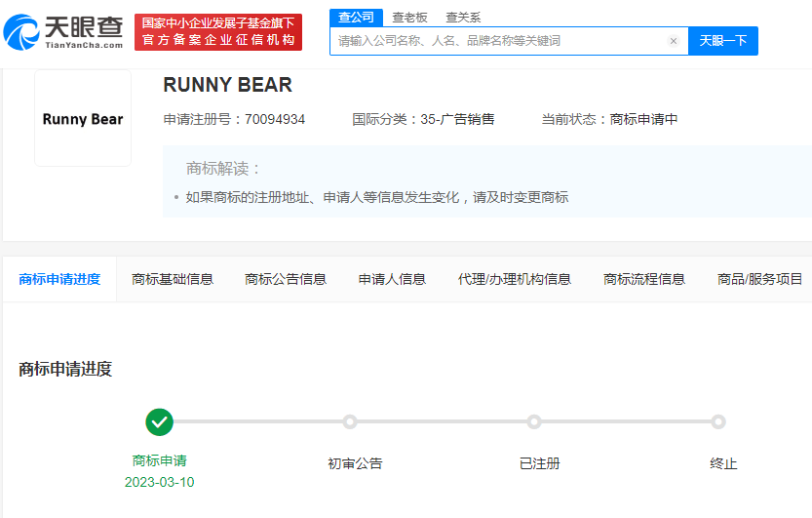Viewport: 812px width, 518px height.
Task: View the 商标流程信息 tab
Action: coord(644,279)
